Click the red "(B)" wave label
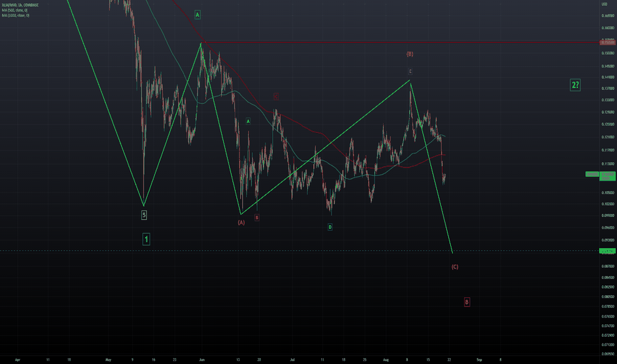Viewport: 617px width, 364px height. 410,54
